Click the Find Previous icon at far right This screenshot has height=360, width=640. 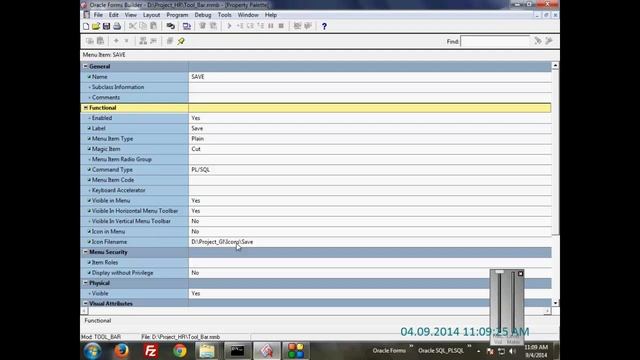point(549,41)
